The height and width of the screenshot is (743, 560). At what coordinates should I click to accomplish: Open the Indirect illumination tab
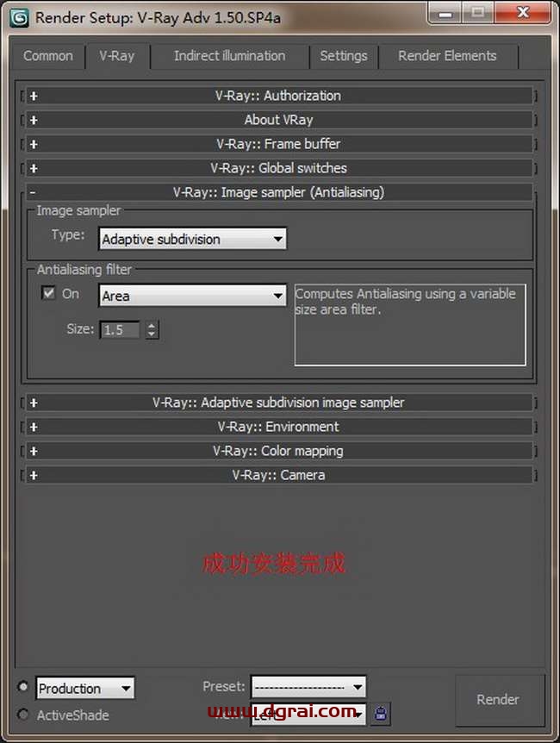[x=229, y=56]
